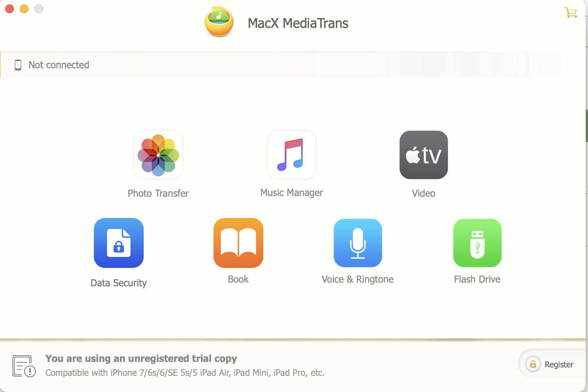Image resolution: width=588 pixels, height=392 pixels.
Task: Click the Photo Transfer label
Action: pyautogui.click(x=158, y=193)
